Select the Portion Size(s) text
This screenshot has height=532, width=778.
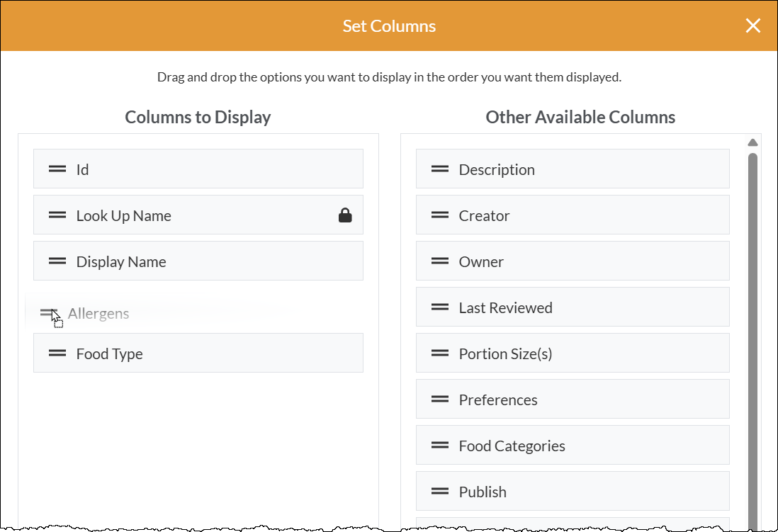pos(506,353)
